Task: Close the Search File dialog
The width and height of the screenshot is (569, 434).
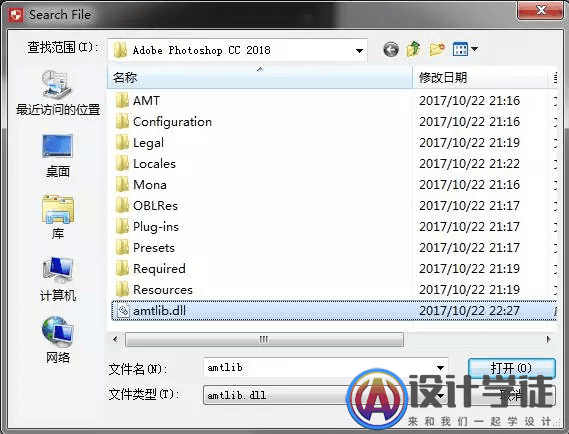Action: tap(541, 10)
